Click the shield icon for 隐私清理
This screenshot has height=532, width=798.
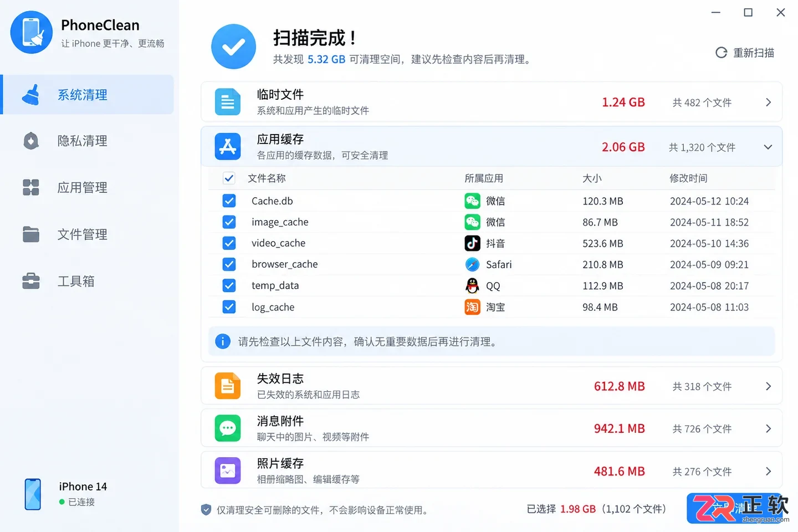pyautogui.click(x=31, y=141)
